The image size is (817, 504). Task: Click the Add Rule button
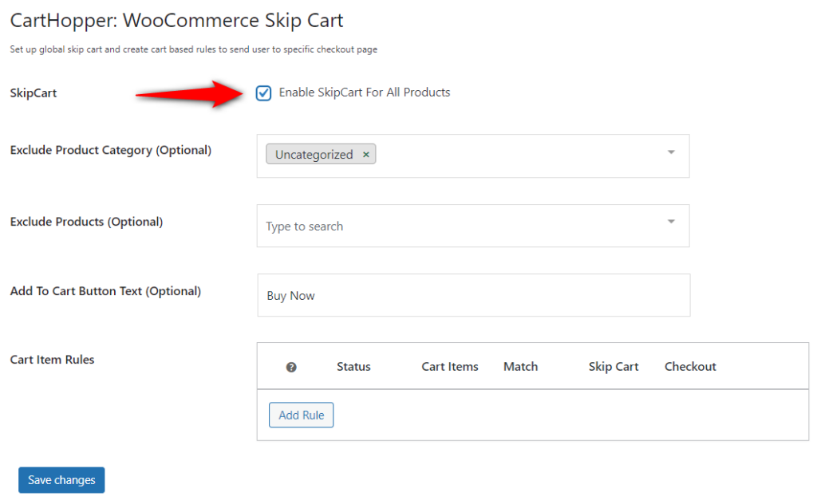(301, 415)
